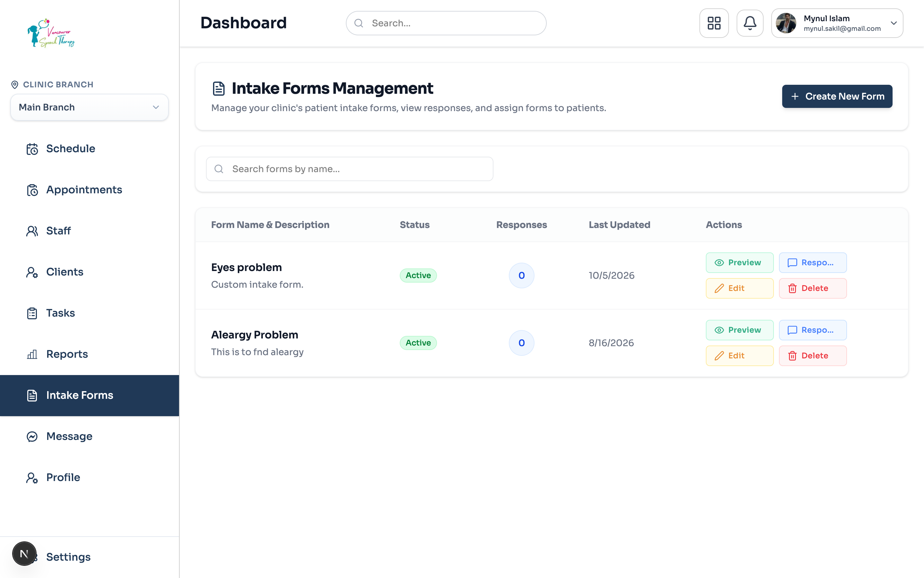Screen dimensions: 924x578
Task: Click the Vancouver Speech Therapy logo
Action: pyautogui.click(x=51, y=33)
